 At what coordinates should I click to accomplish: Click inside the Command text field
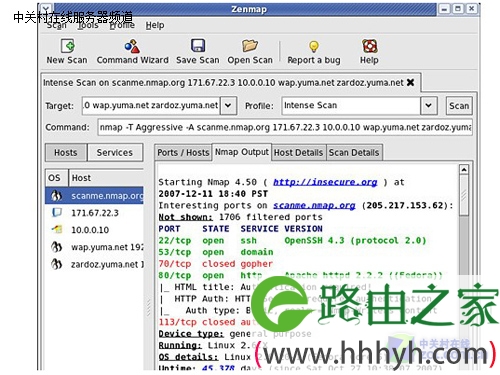[285, 127]
